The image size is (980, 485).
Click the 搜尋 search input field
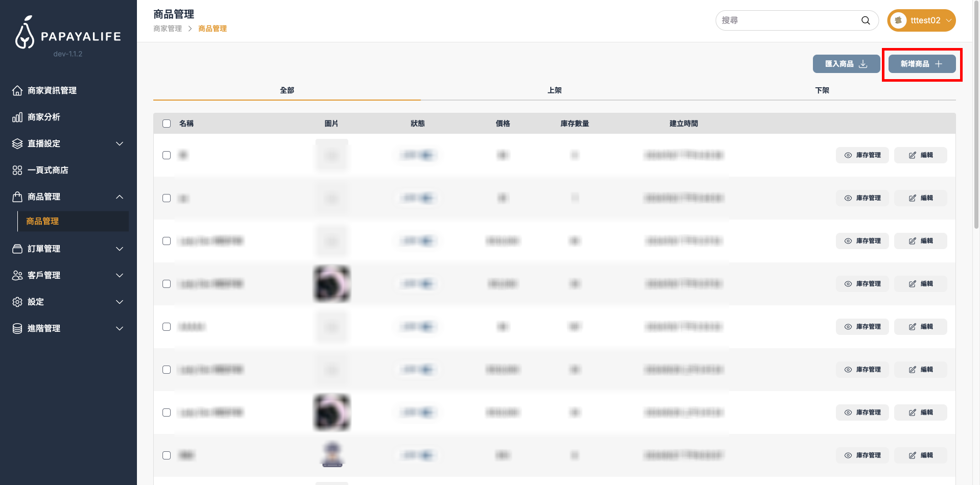click(x=787, y=20)
